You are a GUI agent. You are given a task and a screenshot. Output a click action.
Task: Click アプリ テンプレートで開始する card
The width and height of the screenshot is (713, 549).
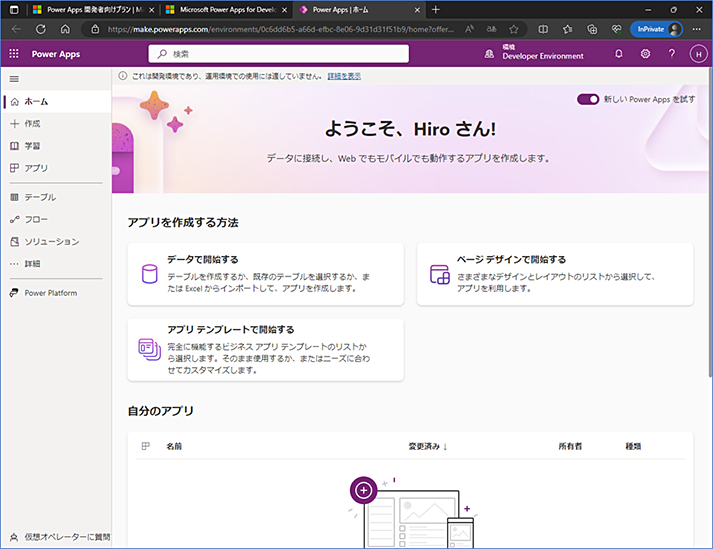tap(266, 350)
